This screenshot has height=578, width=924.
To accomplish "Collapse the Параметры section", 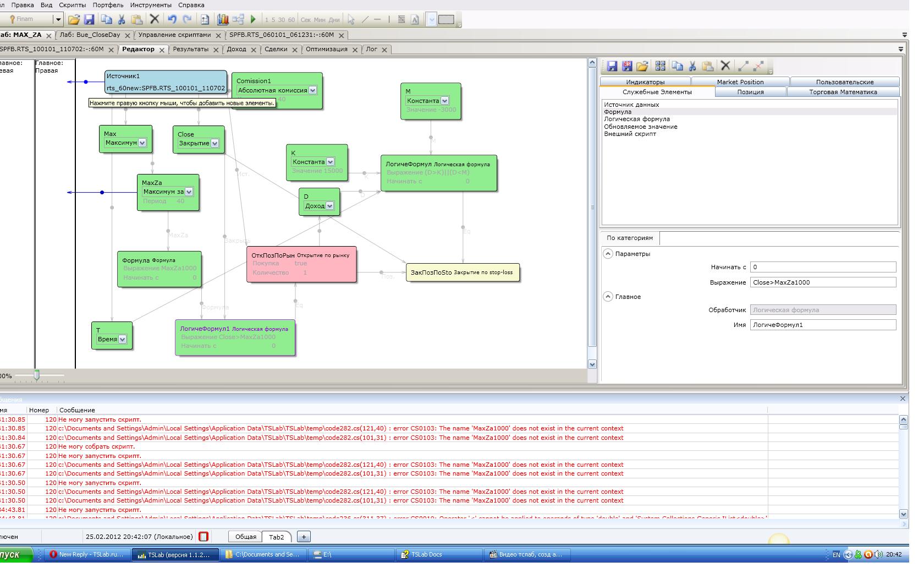I will 608,254.
